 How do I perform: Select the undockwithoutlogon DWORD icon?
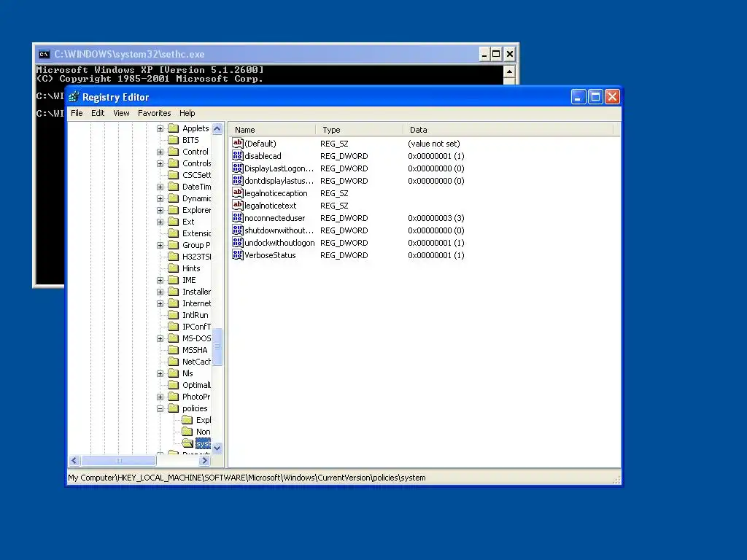click(238, 242)
